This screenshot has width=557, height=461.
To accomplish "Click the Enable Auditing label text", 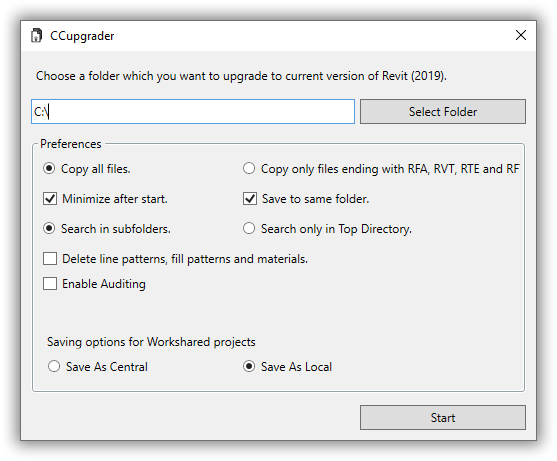I will coord(104,284).
